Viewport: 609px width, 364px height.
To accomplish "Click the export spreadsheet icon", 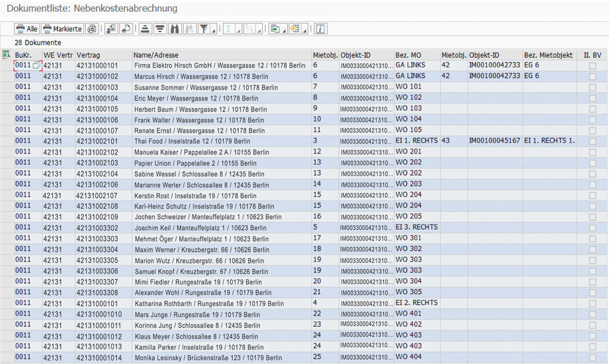I will (275, 29).
